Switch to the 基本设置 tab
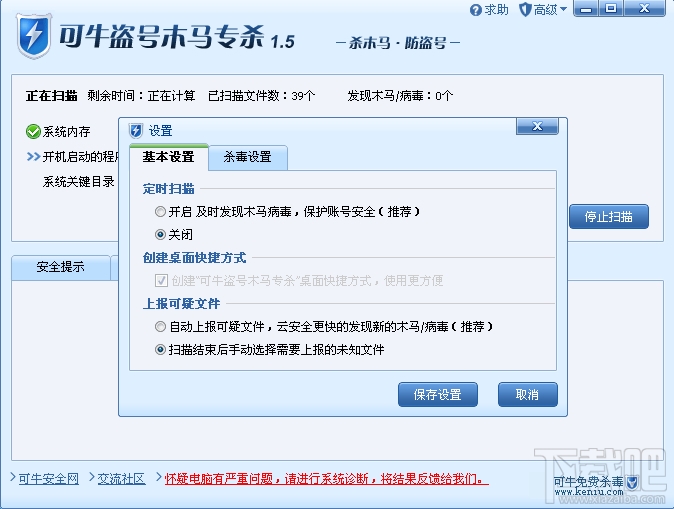This screenshot has width=674, height=509. pos(168,157)
